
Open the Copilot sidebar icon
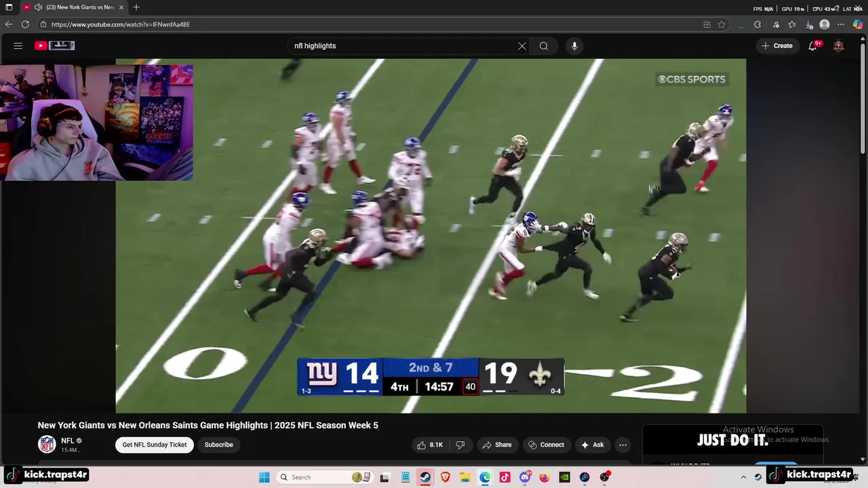(858, 24)
